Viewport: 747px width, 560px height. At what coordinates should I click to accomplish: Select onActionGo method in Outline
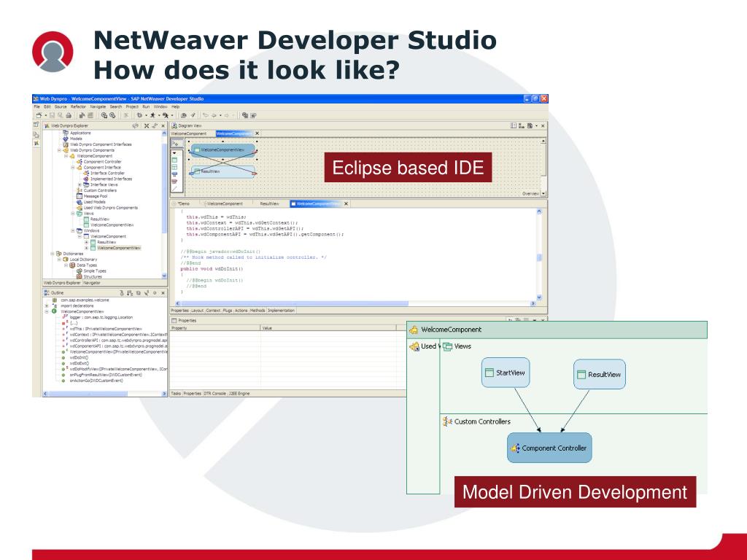tap(96, 381)
